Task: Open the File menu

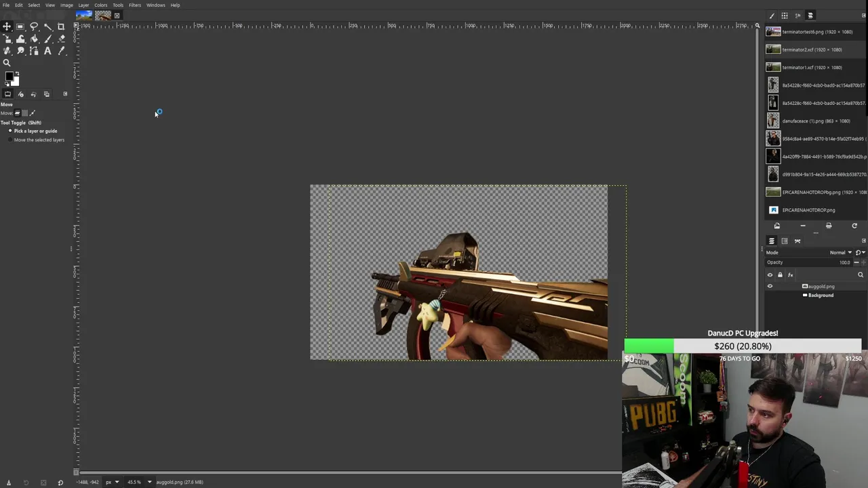Action: click(6, 5)
